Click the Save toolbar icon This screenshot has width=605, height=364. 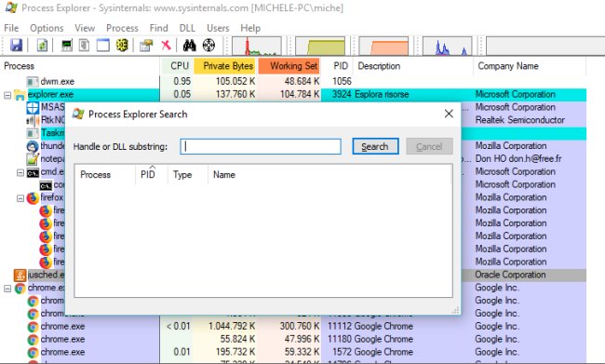click(x=16, y=46)
